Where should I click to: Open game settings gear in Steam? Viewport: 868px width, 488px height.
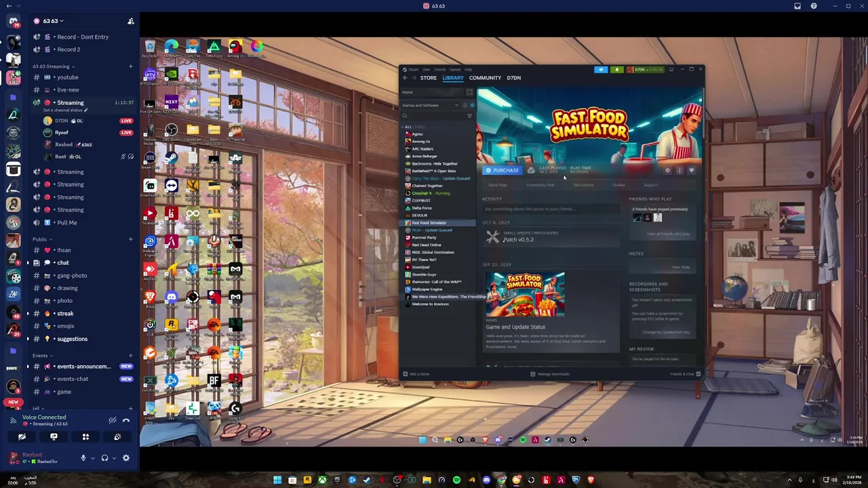click(x=667, y=171)
